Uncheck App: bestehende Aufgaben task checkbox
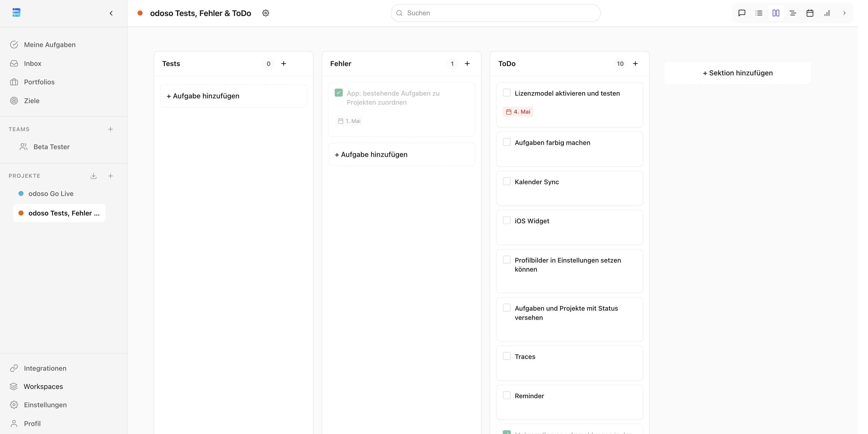The height and width of the screenshot is (434, 868). [339, 93]
